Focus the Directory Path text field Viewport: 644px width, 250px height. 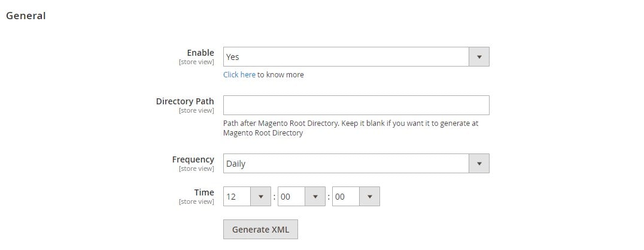356,106
